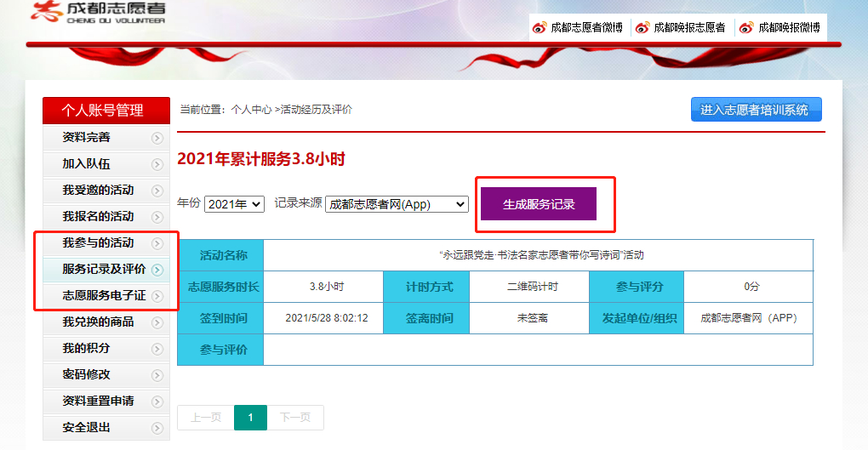
Task: Click Weibo icon beside 成都晚报志愿者
Action: coord(642,28)
